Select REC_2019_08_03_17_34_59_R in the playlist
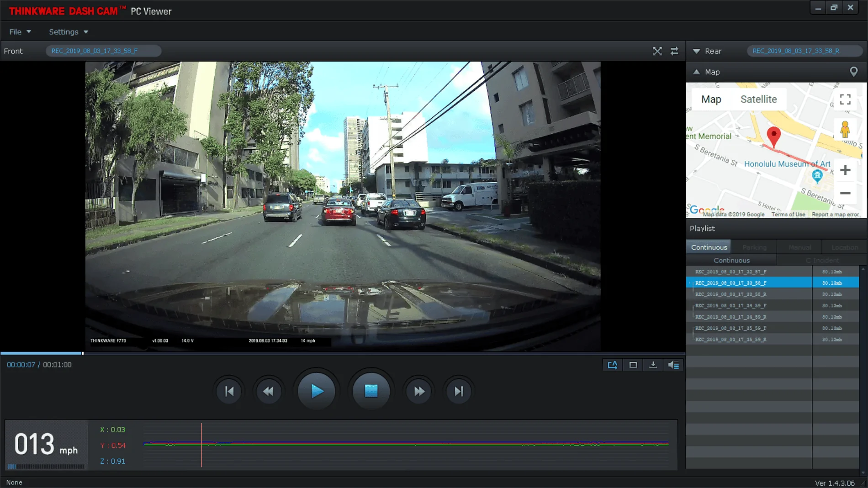This screenshot has height=488, width=868. [x=749, y=317]
